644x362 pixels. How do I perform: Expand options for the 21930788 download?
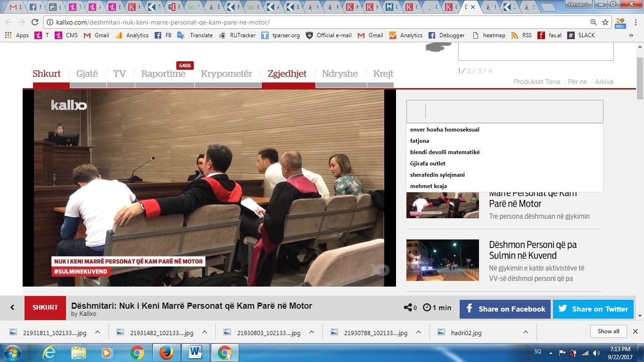pos(419,332)
